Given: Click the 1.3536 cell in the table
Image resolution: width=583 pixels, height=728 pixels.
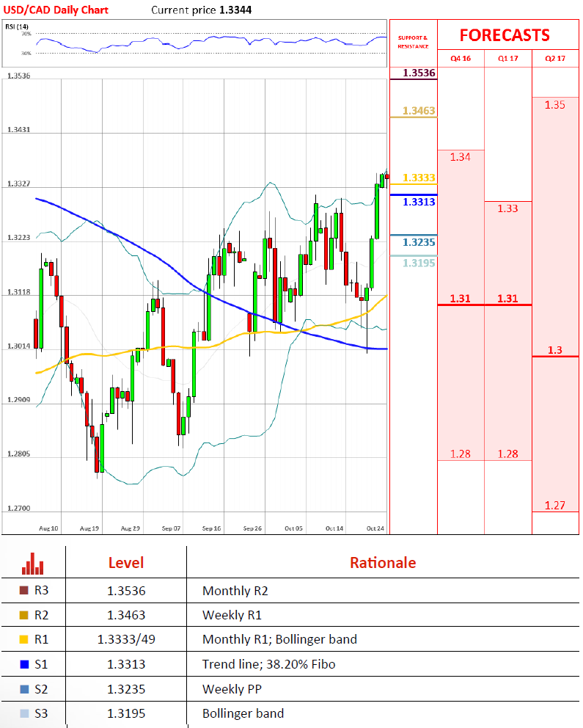Looking at the screenshot, I should pos(126,591).
